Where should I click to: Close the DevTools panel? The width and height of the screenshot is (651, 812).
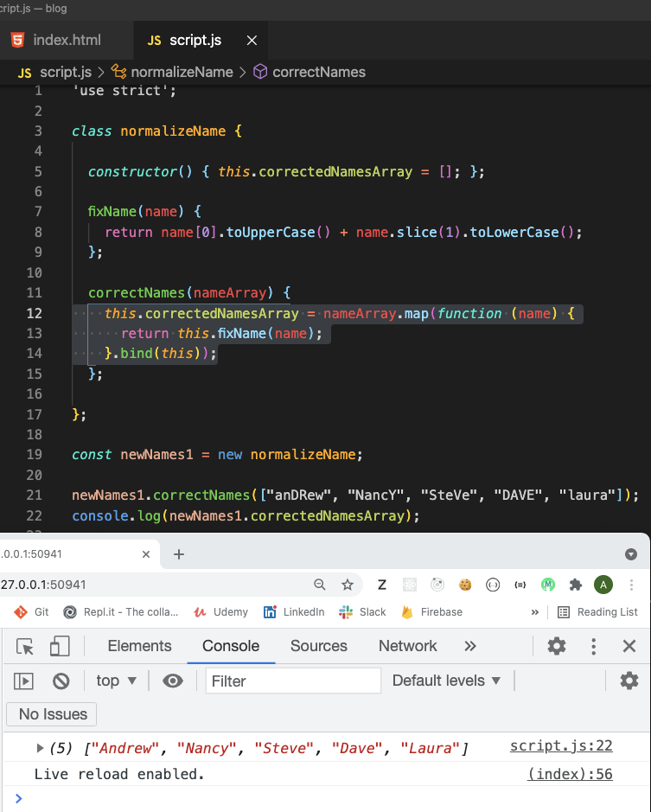(629, 646)
